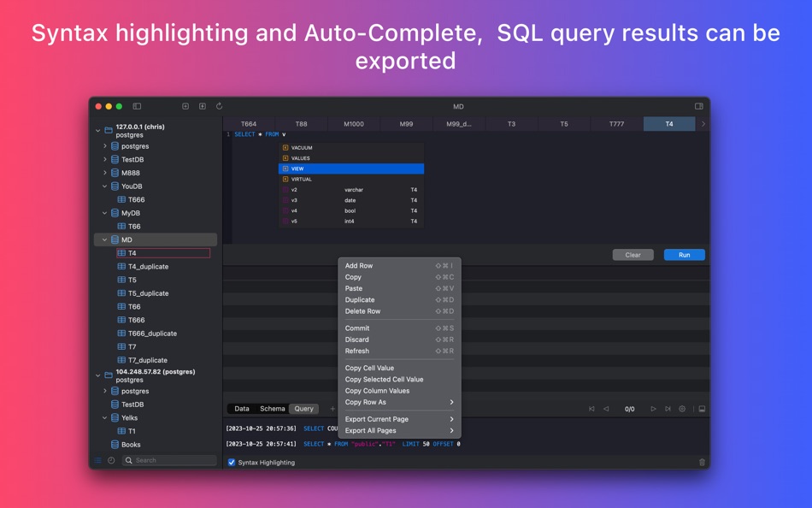Select T7_duplicate table in sidebar
Viewport: 812px width, 508px height.
click(x=148, y=360)
